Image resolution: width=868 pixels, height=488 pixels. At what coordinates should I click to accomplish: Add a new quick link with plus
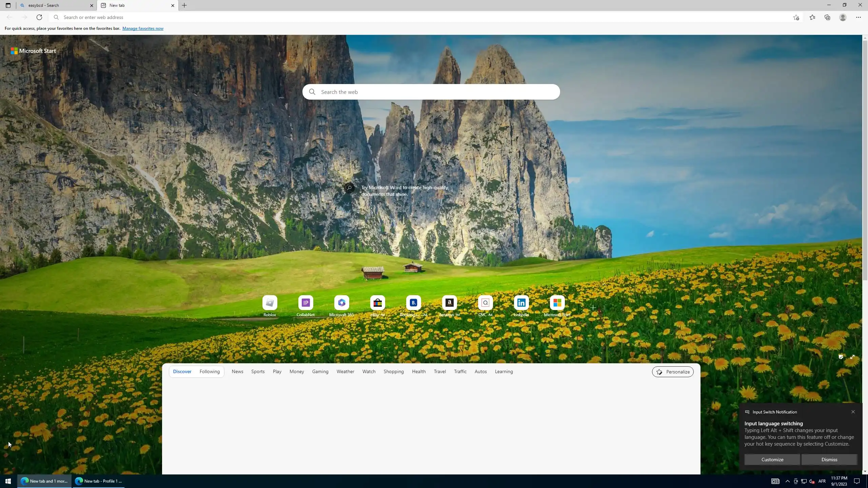(x=593, y=308)
